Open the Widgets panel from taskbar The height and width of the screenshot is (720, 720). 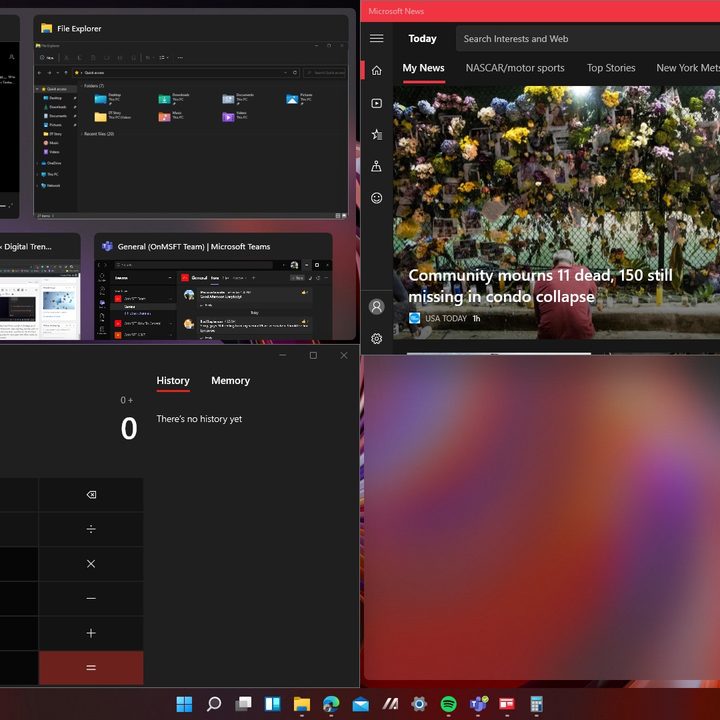273,703
